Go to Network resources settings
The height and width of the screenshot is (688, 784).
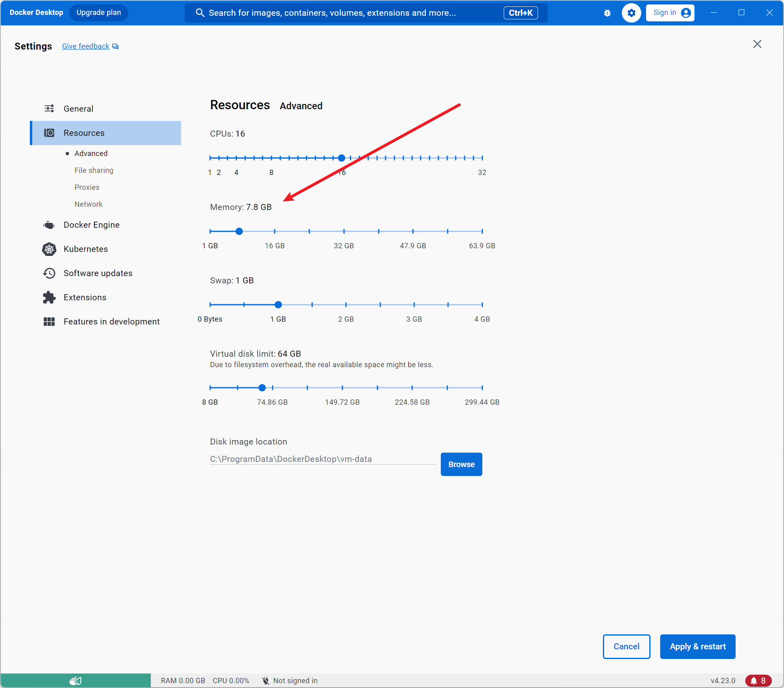[88, 204]
